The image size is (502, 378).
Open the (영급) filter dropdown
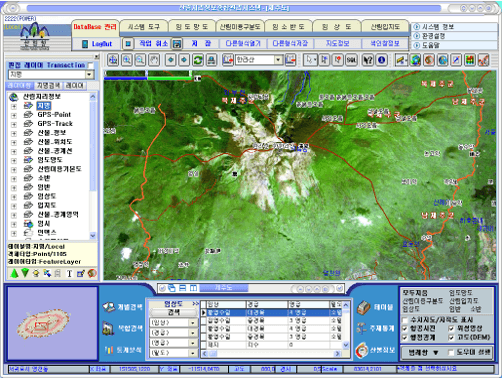tap(193, 343)
